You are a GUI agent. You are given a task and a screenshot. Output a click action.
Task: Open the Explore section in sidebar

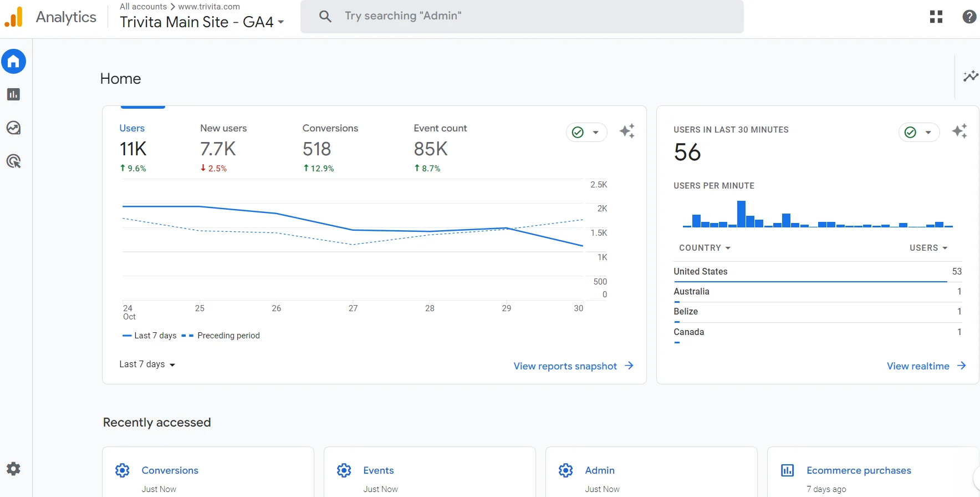[13, 128]
